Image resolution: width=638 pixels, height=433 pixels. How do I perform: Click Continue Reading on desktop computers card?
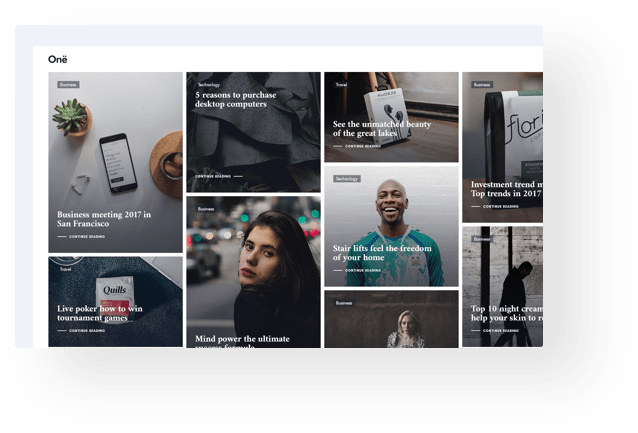(219, 176)
